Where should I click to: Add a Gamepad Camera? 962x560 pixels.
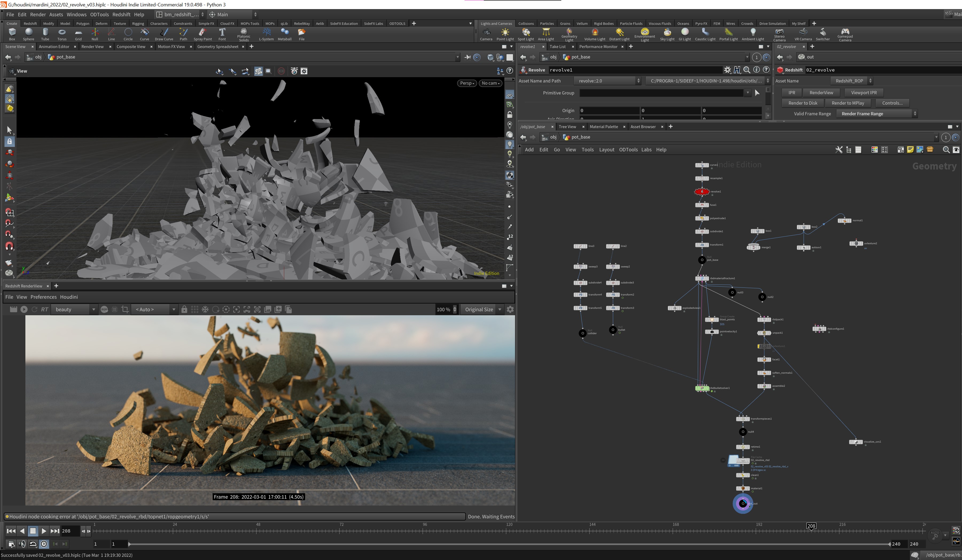[x=845, y=35]
